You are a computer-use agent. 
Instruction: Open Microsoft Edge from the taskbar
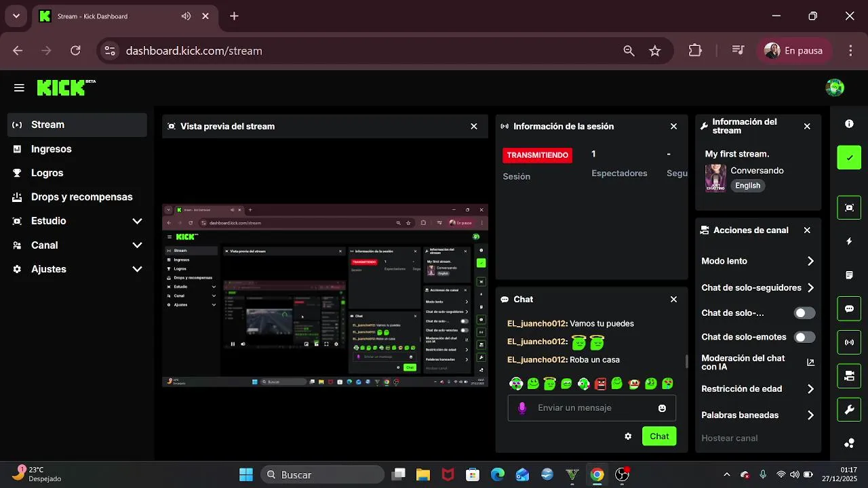click(x=498, y=474)
